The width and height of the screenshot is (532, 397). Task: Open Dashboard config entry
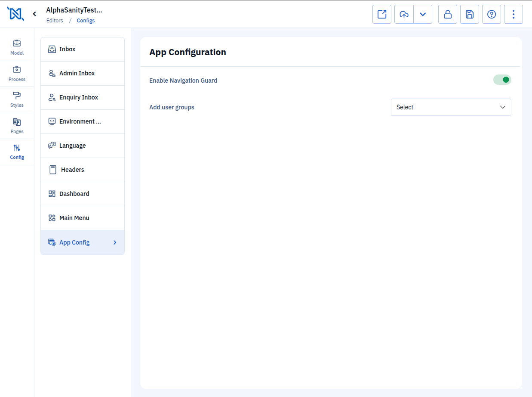tap(83, 194)
